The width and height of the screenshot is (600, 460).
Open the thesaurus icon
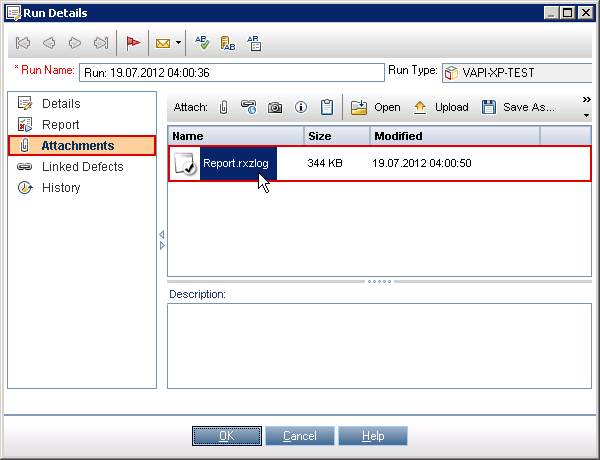tap(228, 43)
